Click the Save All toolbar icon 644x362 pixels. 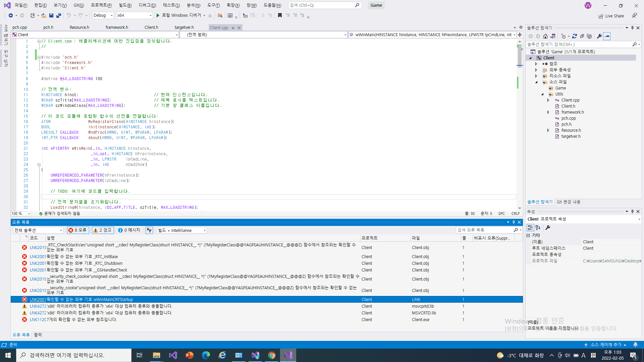(x=58, y=15)
